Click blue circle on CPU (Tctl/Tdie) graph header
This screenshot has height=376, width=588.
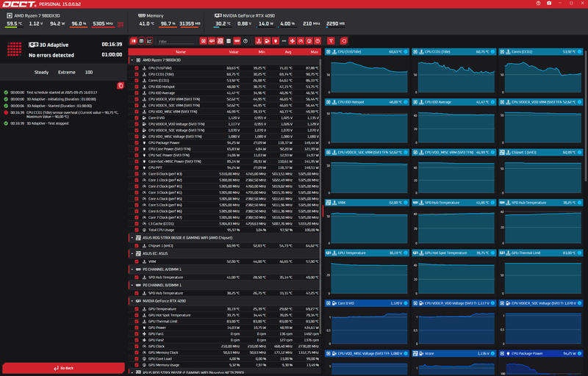(406, 51)
